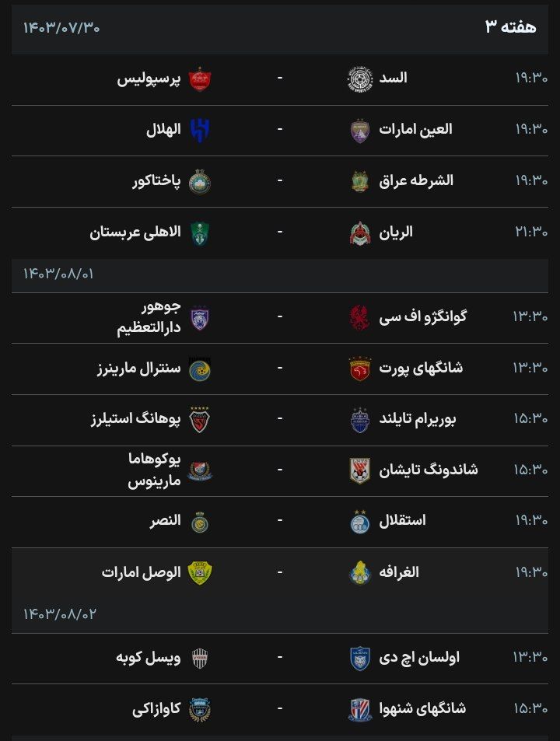The image size is (560, 741).
Task: Click the Persepolis team logo
Action: tap(200, 79)
